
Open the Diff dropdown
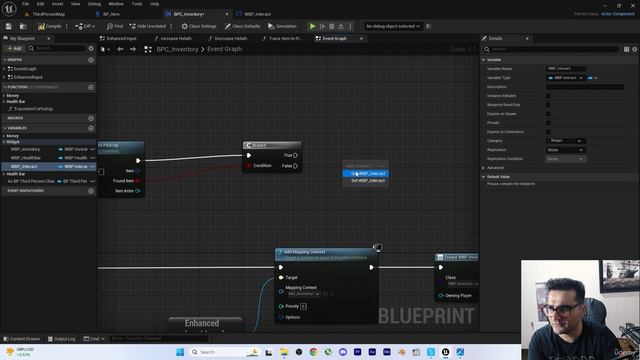tap(85, 26)
